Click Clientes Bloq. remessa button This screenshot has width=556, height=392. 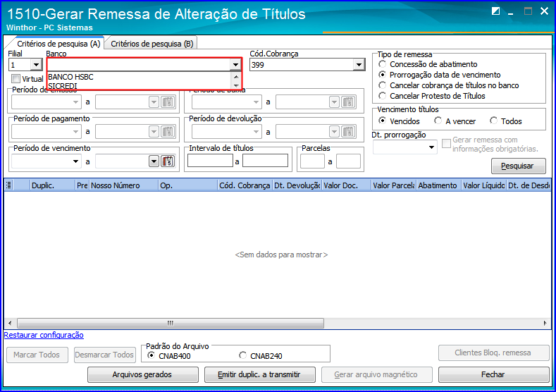point(493,353)
